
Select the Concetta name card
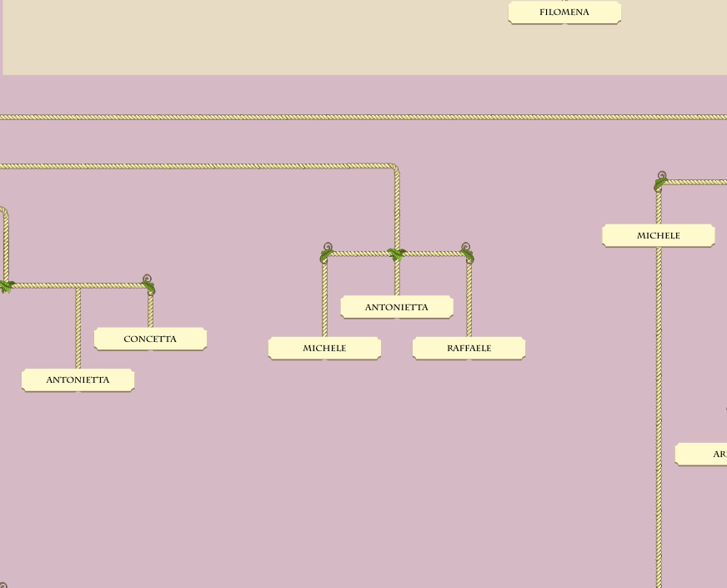[x=150, y=339]
